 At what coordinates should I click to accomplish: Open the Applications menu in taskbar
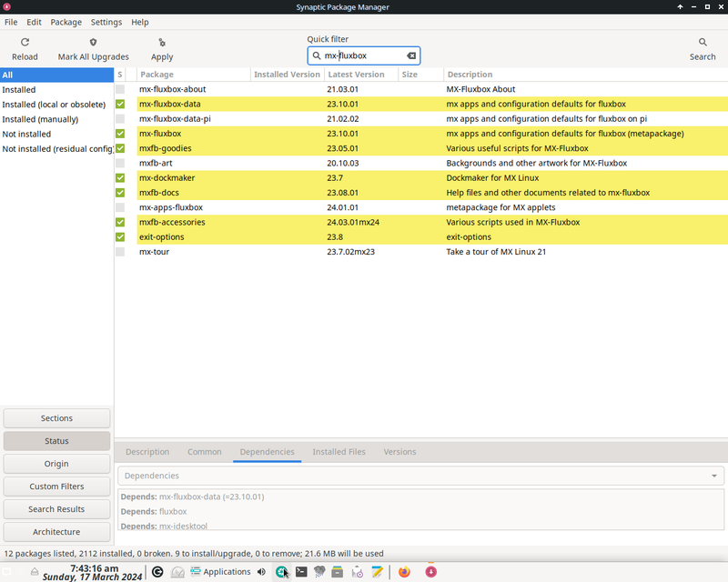pos(220,572)
